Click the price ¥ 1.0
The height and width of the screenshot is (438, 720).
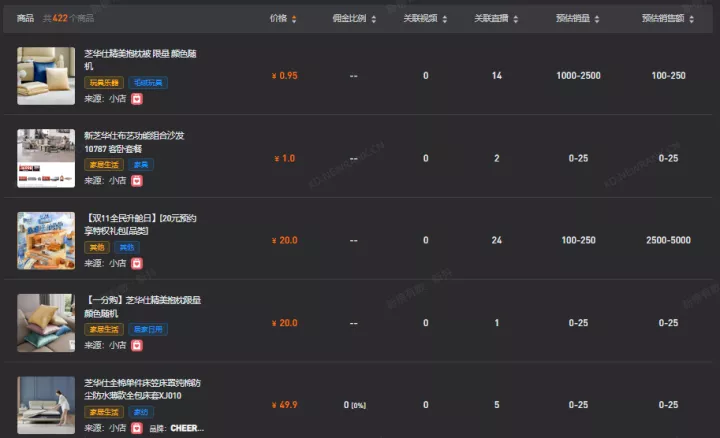click(285, 158)
